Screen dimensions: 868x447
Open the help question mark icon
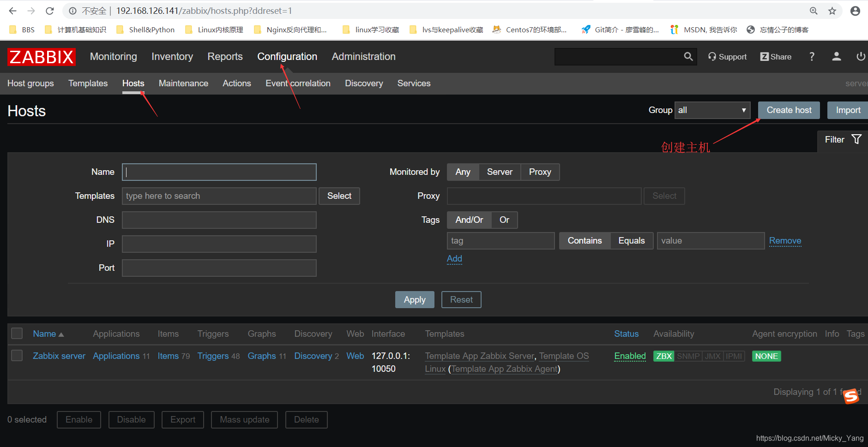(812, 57)
